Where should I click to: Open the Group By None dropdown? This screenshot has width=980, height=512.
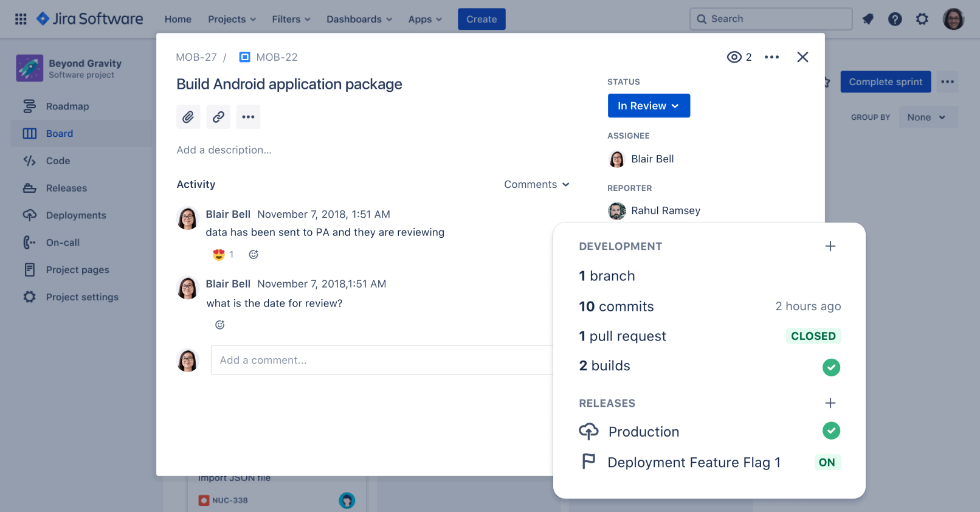[x=927, y=117]
